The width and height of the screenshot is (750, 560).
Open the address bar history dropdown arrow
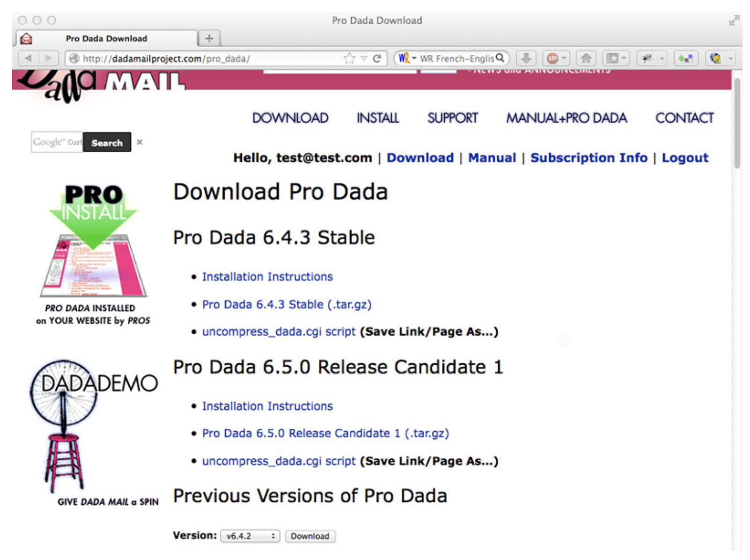(363, 59)
